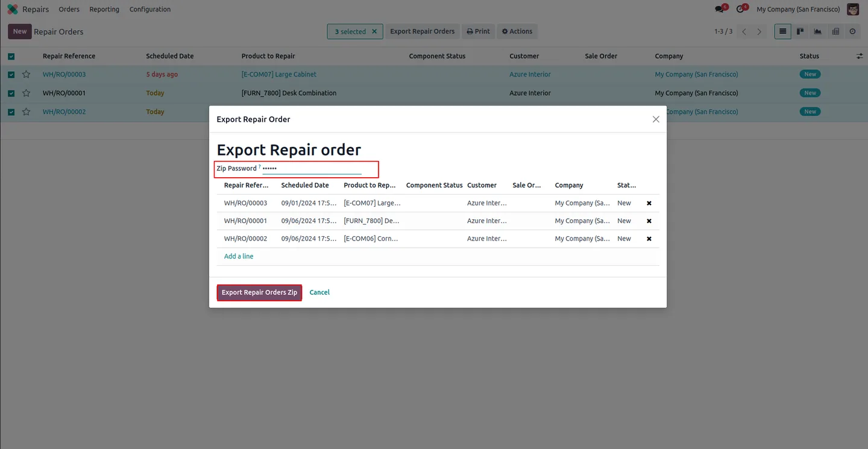Viewport: 868px width, 449px height.
Task: Open the company switcher My Company (San Francisco)
Action: [x=798, y=9]
